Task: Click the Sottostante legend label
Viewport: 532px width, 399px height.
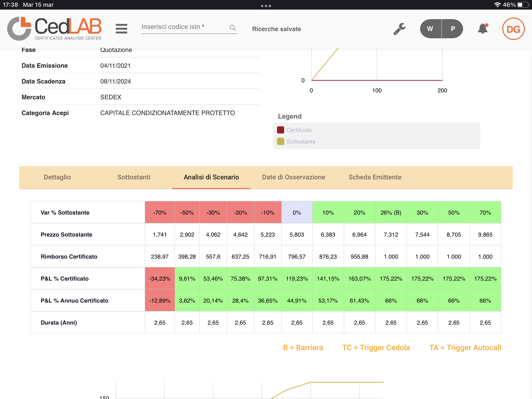Action: [x=301, y=142]
